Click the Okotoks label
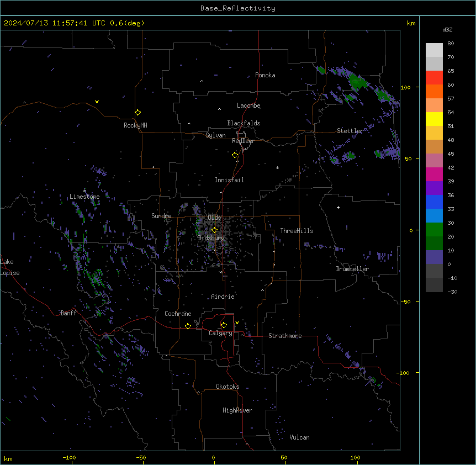The height and width of the screenshot is (465, 476). (x=228, y=387)
